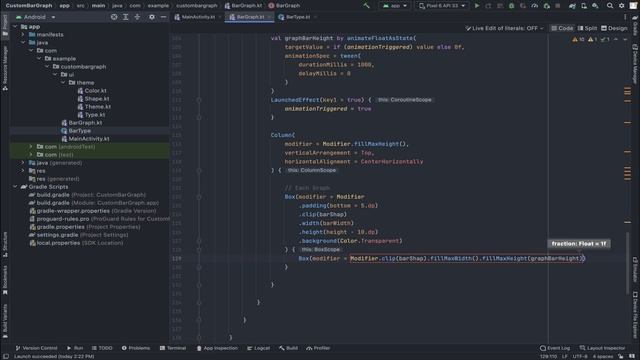640x360 pixels.
Task: Open the TODO tool window
Action: tap(102, 348)
